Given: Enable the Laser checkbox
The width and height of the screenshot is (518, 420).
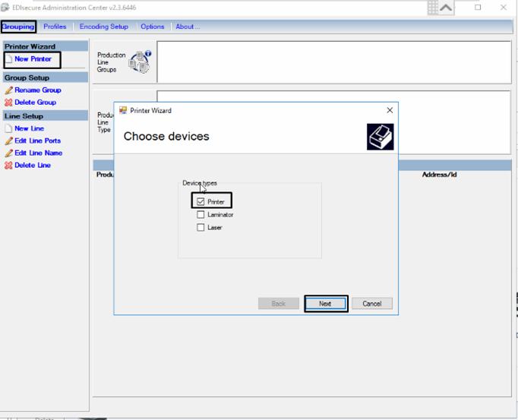Looking at the screenshot, I should click(x=201, y=227).
